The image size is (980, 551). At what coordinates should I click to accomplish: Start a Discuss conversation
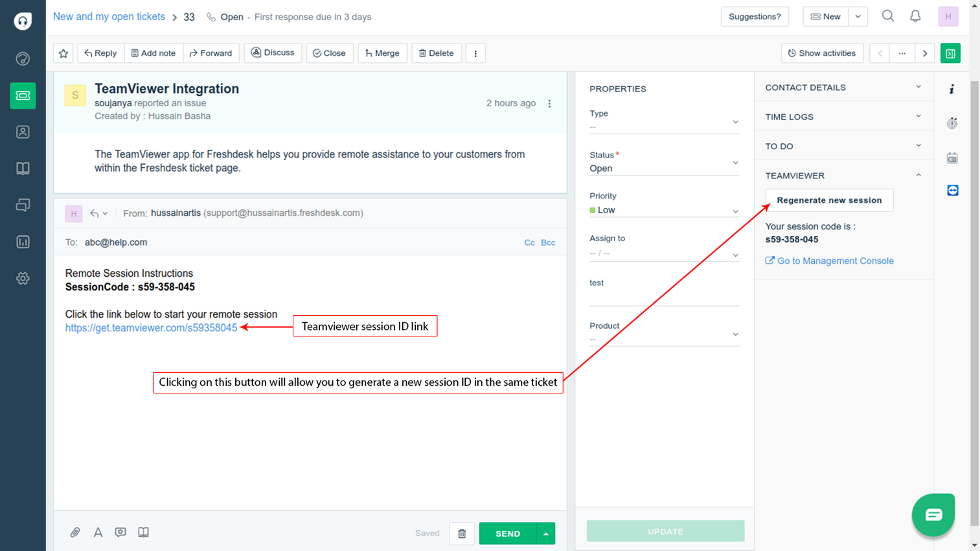pyautogui.click(x=273, y=53)
